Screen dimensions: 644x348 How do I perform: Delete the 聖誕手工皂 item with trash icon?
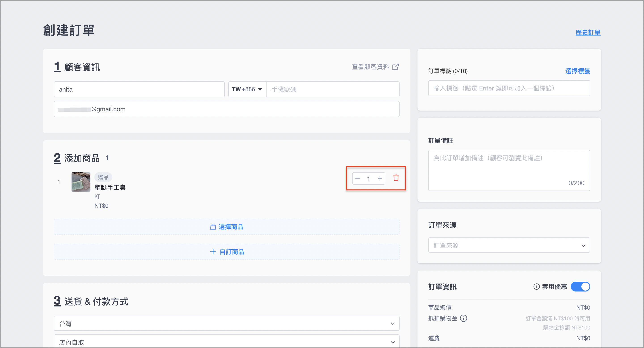click(x=396, y=178)
